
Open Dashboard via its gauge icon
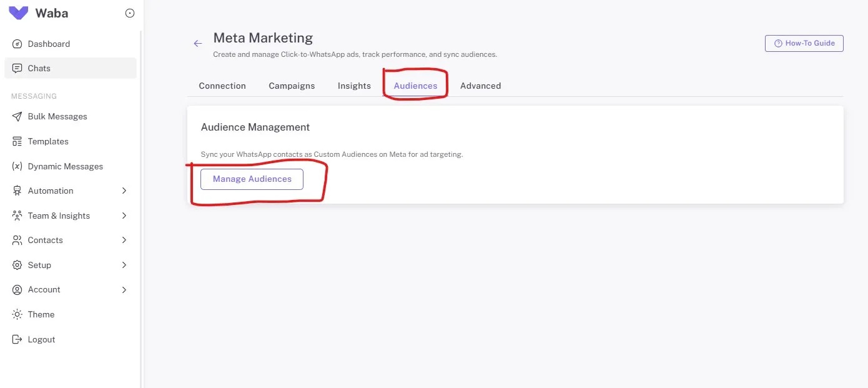(17, 44)
